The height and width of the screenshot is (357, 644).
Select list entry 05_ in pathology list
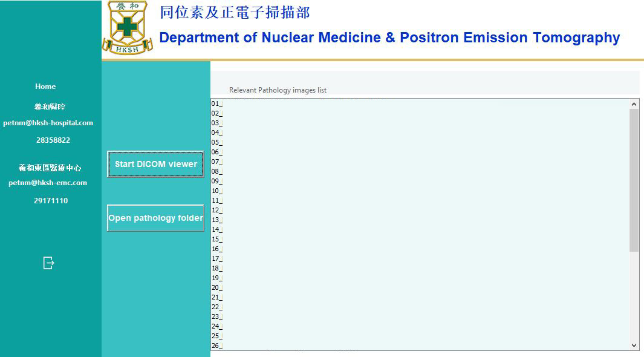pos(216,142)
